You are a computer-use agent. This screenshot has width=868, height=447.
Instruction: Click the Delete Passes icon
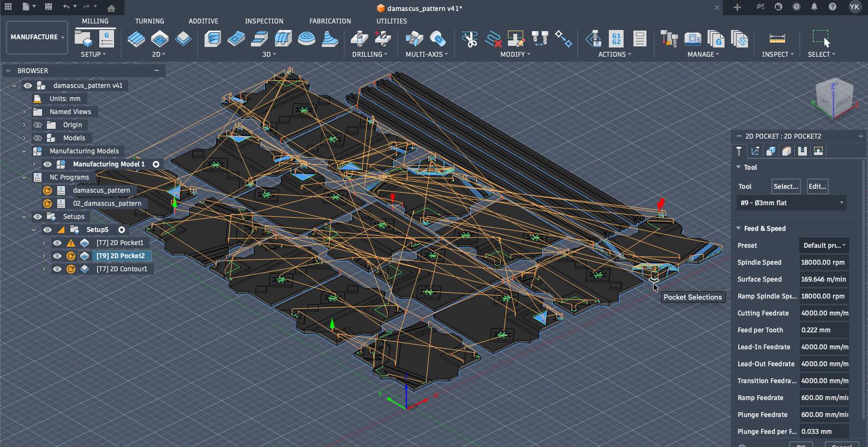point(493,39)
